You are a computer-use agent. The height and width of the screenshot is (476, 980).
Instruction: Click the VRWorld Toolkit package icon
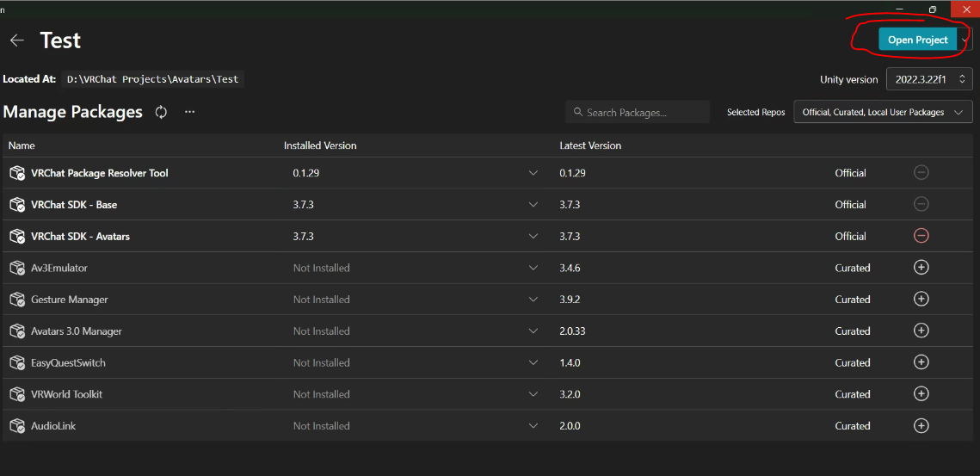coord(17,394)
